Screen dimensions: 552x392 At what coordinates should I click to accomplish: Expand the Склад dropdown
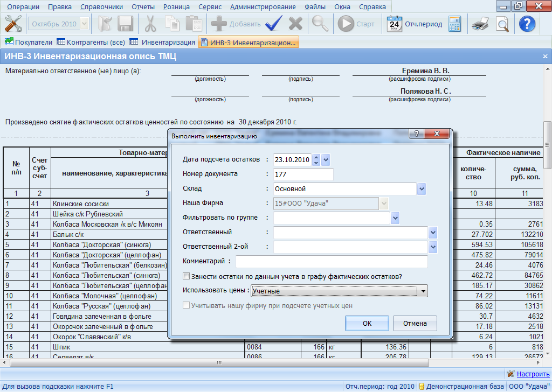(422, 189)
